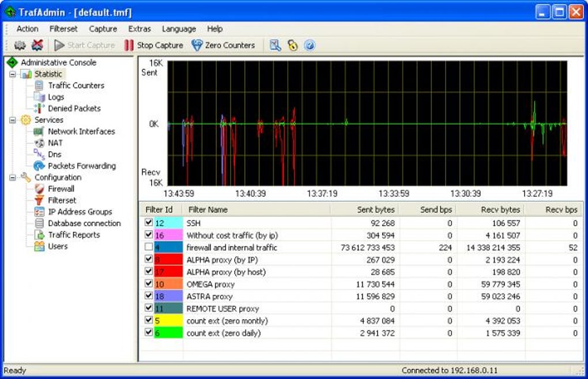
Task: Uncheck the OMEGA proxy checkbox
Action: click(x=149, y=284)
